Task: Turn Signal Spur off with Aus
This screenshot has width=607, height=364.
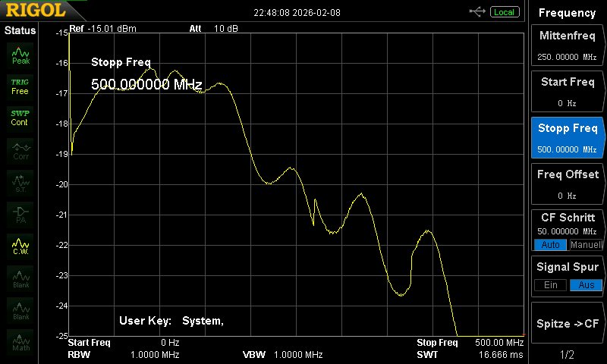Action: pyautogui.click(x=585, y=284)
